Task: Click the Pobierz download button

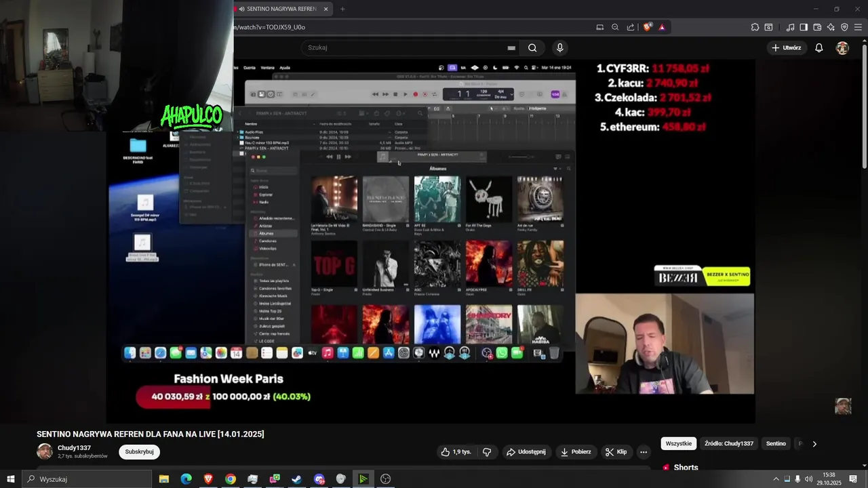Action: (576, 452)
